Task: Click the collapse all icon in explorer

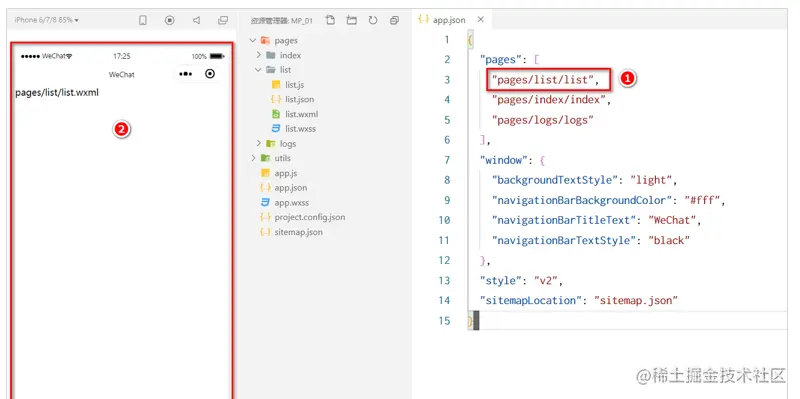Action: point(394,20)
